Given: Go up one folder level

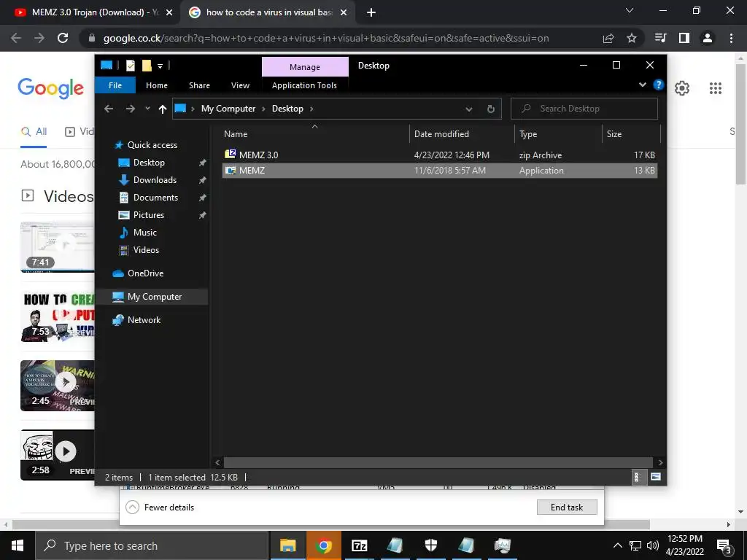Looking at the screenshot, I should click(163, 109).
